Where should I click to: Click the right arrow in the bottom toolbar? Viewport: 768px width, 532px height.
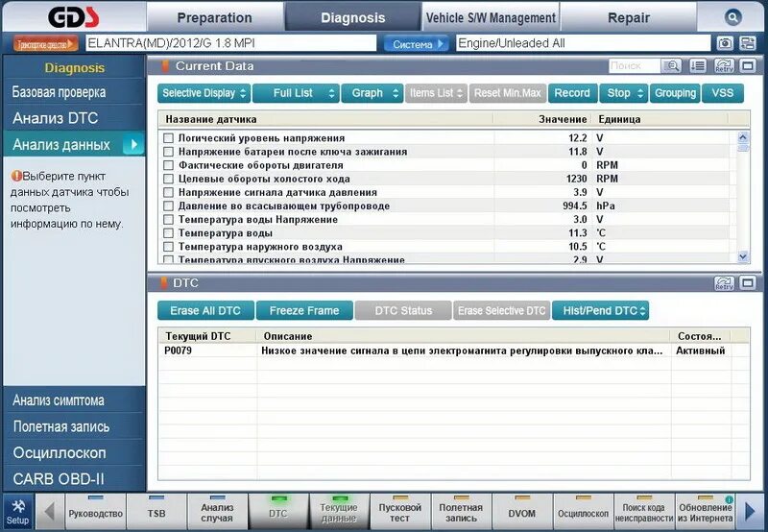pos(750,513)
